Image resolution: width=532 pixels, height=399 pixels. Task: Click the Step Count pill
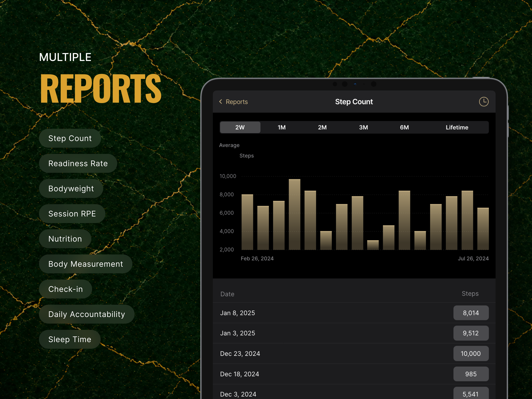70,138
